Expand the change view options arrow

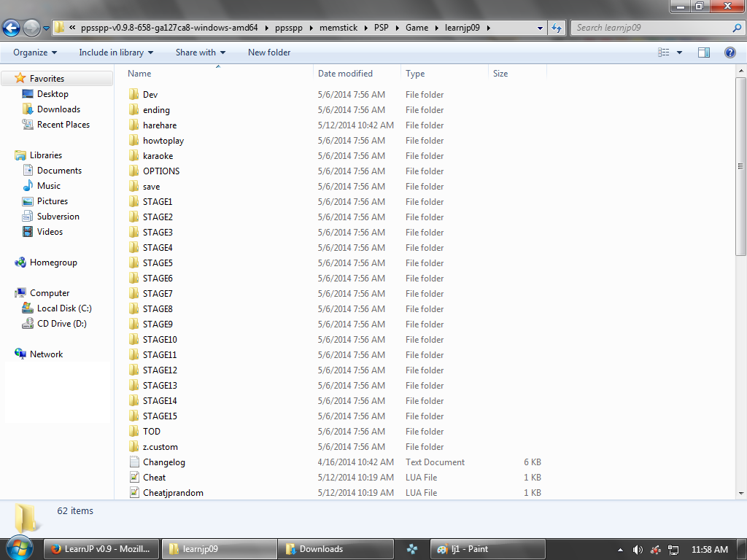(680, 52)
